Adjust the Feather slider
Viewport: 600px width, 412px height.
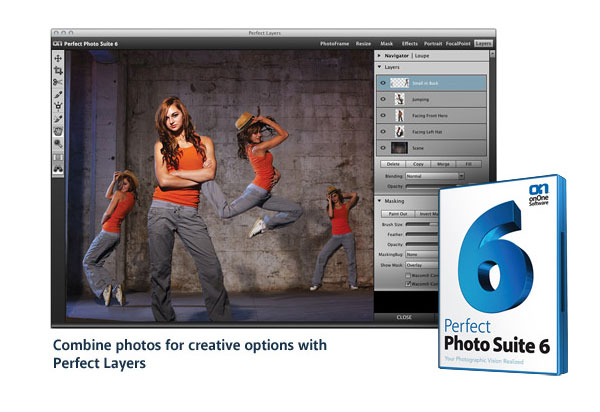[x=422, y=234]
